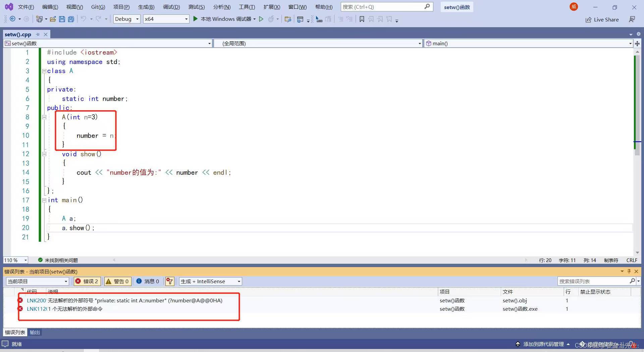This screenshot has height=352, width=644.
Task: Close the error list panel
Action: [636, 271]
